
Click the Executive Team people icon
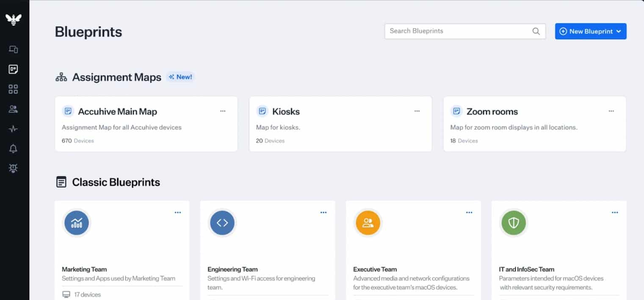tap(368, 223)
